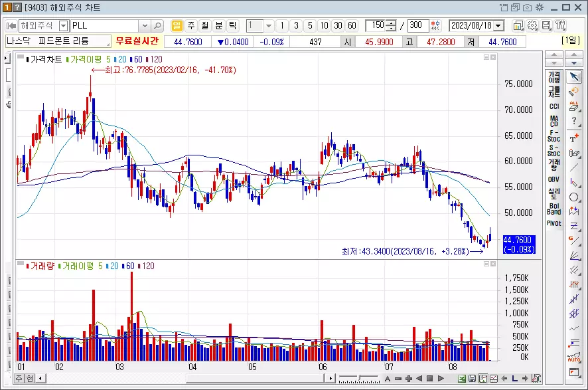Viewport: 588px width, 390px height.
Task: Switch chart to monthly (월) period
Action: [x=205, y=25]
